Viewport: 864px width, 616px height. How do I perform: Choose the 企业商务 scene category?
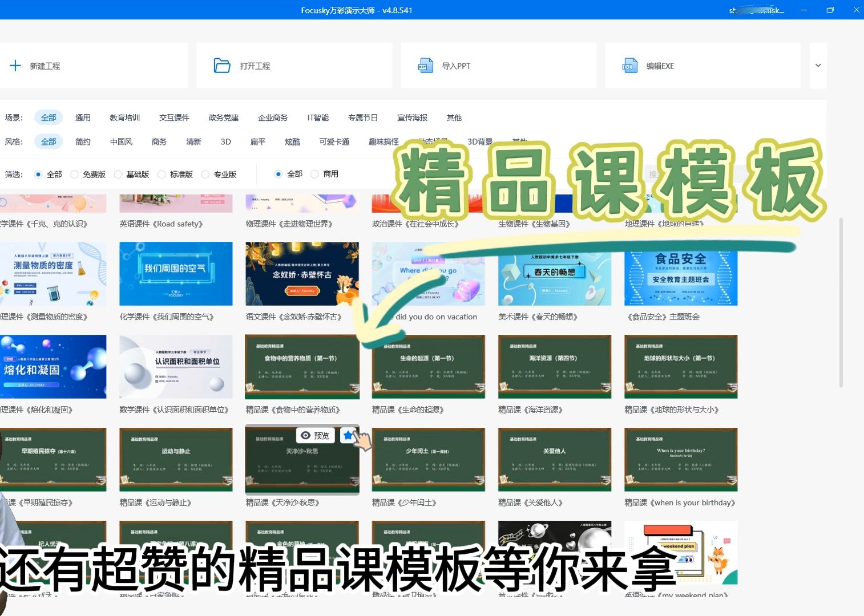point(273,117)
